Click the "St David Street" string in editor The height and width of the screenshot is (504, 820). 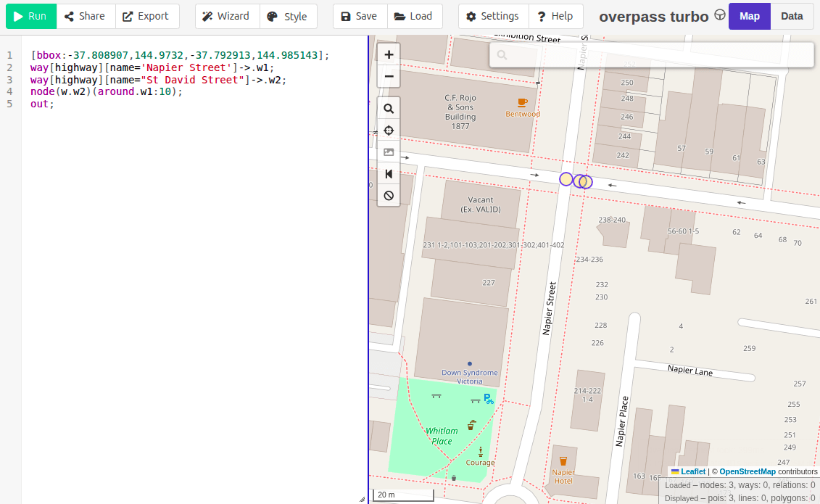194,80
